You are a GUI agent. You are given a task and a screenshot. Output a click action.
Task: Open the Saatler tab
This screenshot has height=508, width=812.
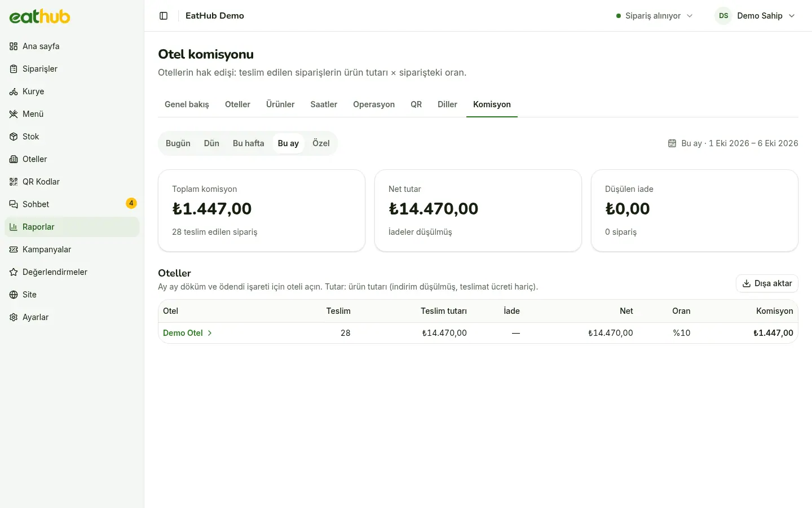pos(324,104)
